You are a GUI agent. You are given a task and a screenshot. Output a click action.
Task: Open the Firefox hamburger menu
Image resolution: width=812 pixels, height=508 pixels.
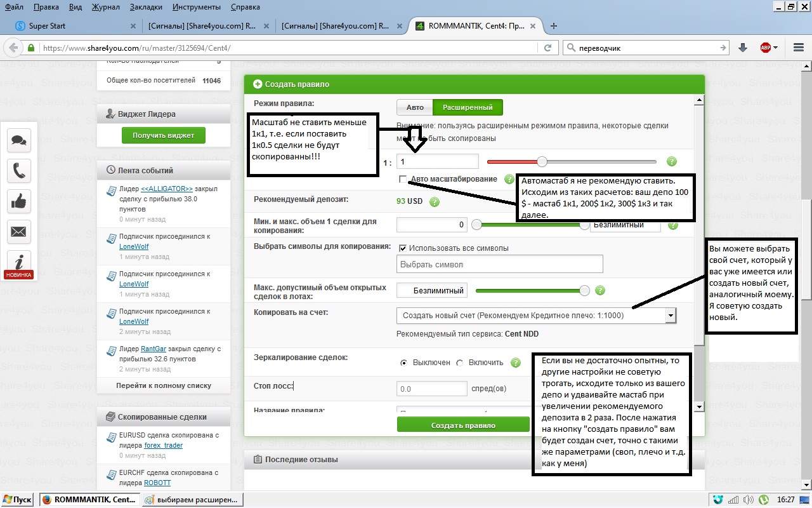[799, 48]
